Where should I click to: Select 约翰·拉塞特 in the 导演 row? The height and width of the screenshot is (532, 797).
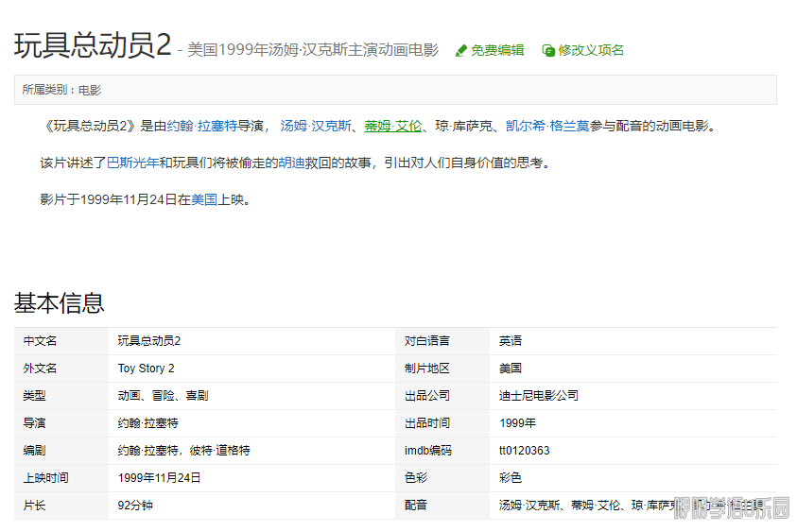(147, 423)
